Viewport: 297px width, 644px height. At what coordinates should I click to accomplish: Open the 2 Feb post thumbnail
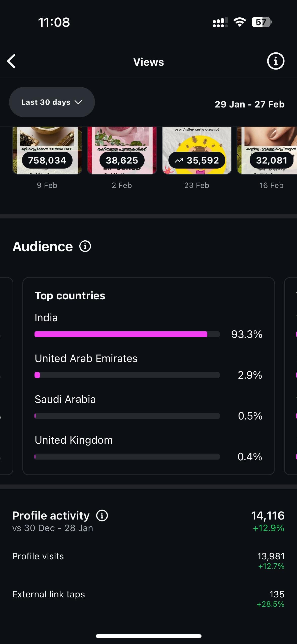click(122, 150)
